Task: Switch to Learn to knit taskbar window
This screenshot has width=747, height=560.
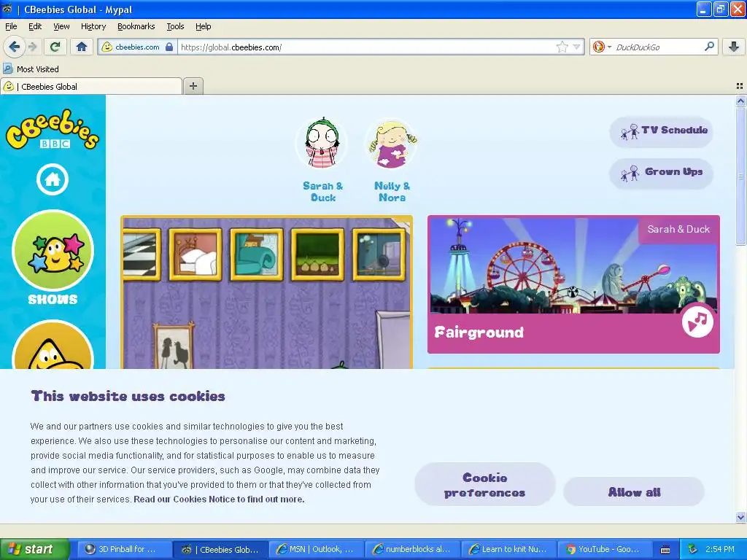Action: [508, 549]
